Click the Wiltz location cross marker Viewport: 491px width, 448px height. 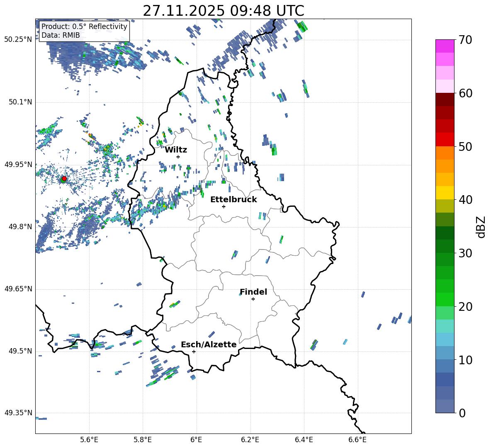(178, 157)
